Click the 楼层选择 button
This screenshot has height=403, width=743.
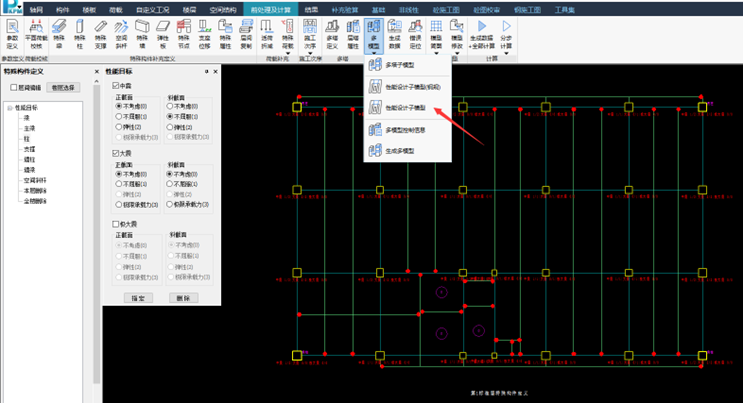pos(63,87)
